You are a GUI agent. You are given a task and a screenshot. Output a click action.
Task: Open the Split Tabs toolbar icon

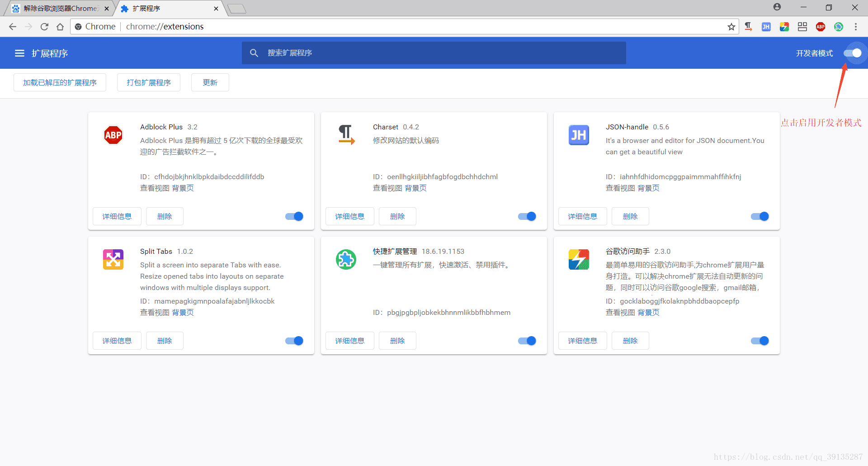coord(802,27)
